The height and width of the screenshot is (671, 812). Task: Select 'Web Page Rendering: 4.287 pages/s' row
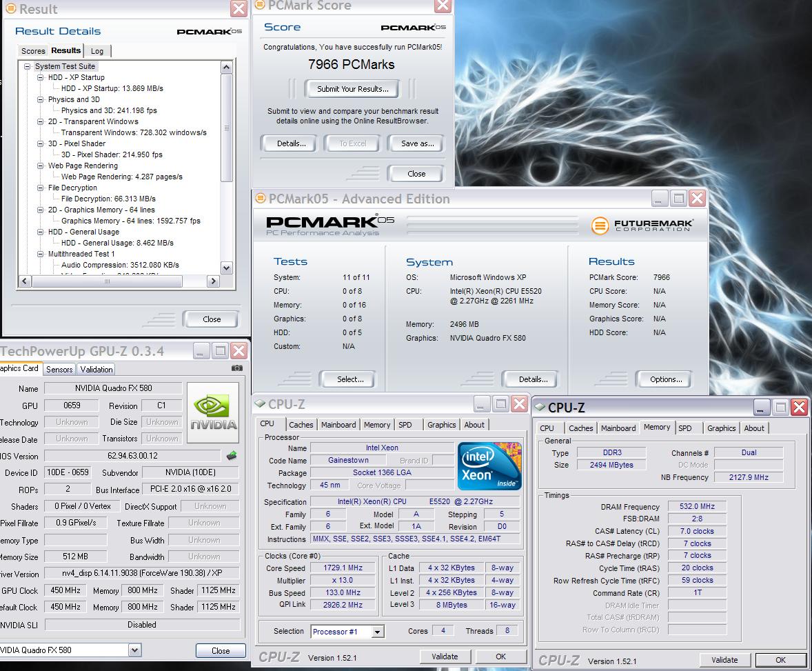[122, 177]
